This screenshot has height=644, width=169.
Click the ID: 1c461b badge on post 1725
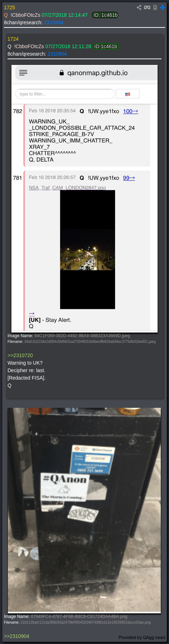(x=105, y=15)
